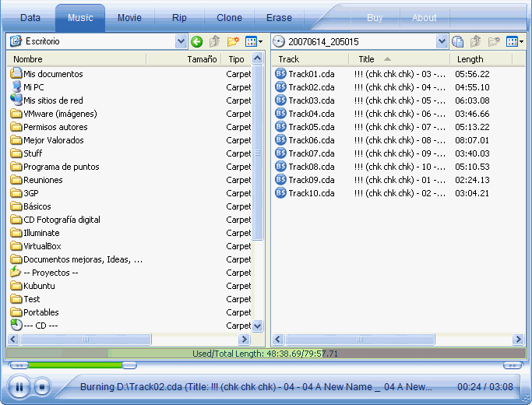The width and height of the screenshot is (532, 405).
Task: Select the Track02.cda icon
Action: coord(280,86)
